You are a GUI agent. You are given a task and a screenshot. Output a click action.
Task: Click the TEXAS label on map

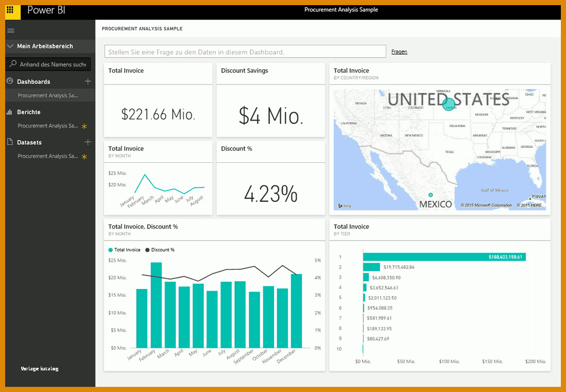coord(449,152)
